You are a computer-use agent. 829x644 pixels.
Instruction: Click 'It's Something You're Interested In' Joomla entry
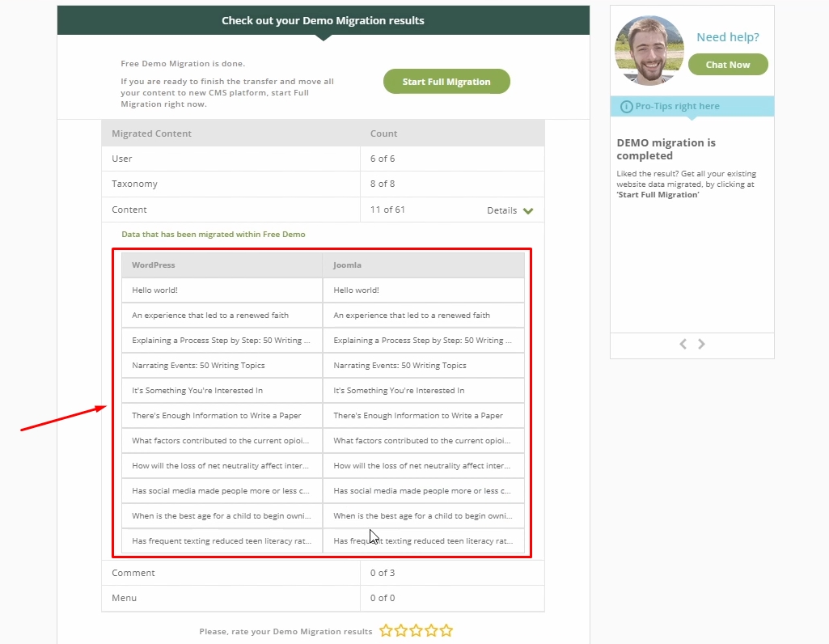[399, 391]
